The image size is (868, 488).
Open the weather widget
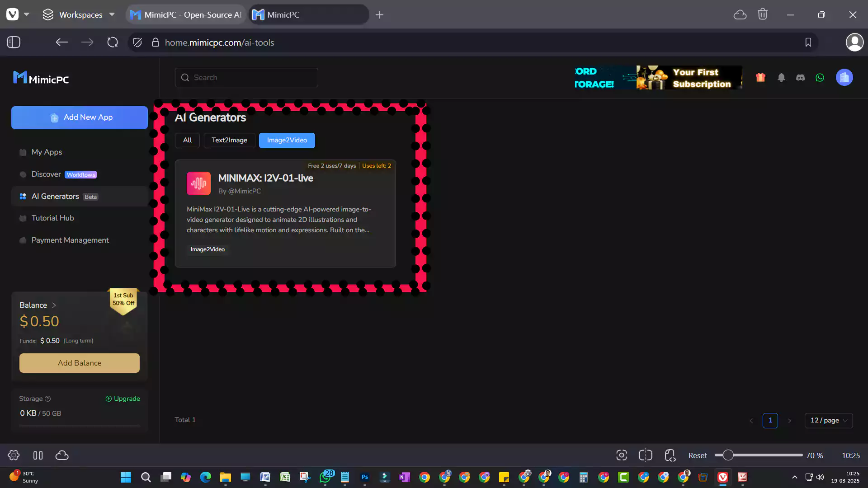[x=24, y=477]
